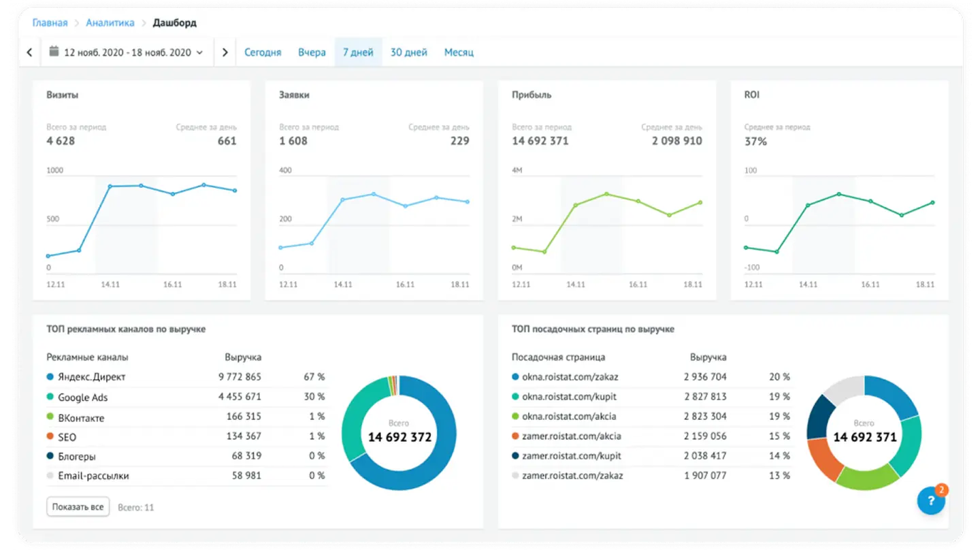980x550 pixels.
Task: Go to next date period arrow
Action: tap(225, 52)
